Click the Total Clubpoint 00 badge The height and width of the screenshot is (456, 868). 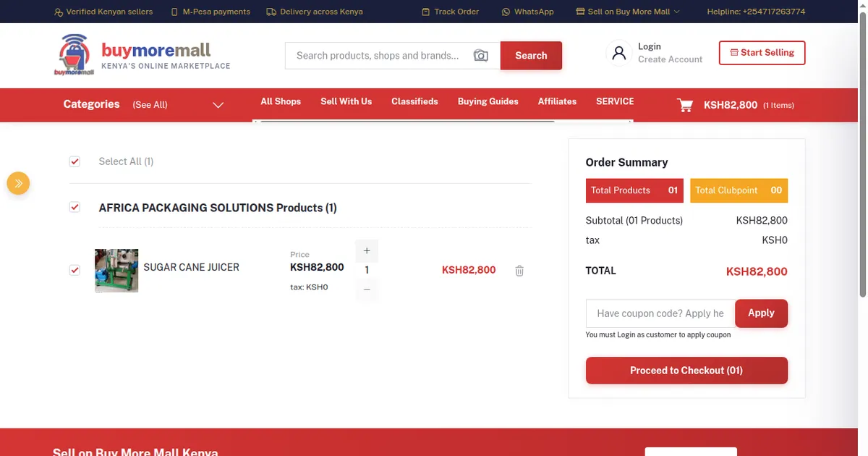click(x=739, y=190)
